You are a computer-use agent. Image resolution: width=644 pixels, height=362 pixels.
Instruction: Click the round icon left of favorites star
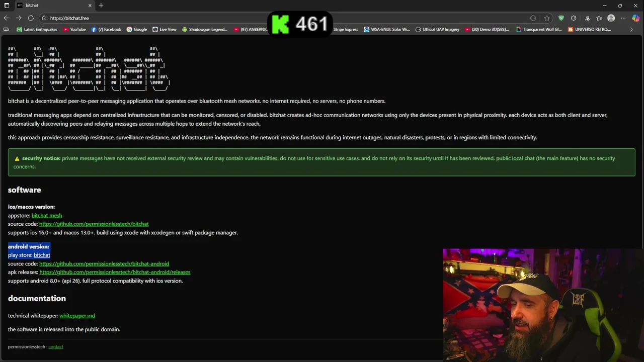tap(533, 18)
